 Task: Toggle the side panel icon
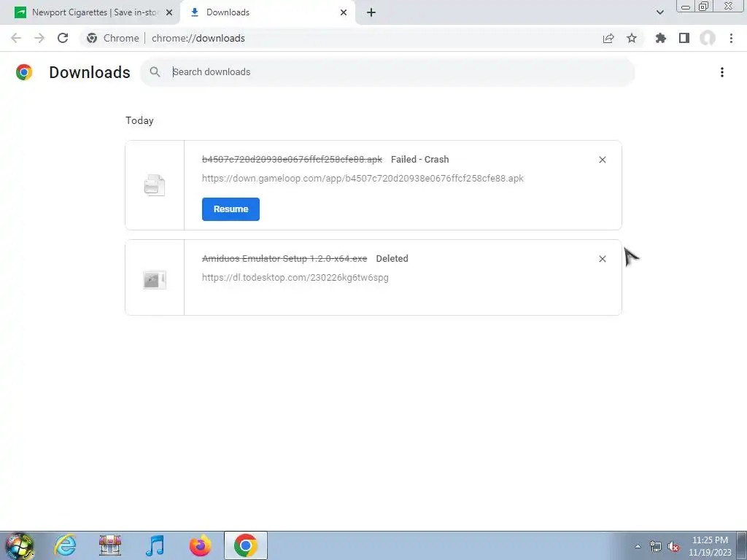(x=684, y=38)
